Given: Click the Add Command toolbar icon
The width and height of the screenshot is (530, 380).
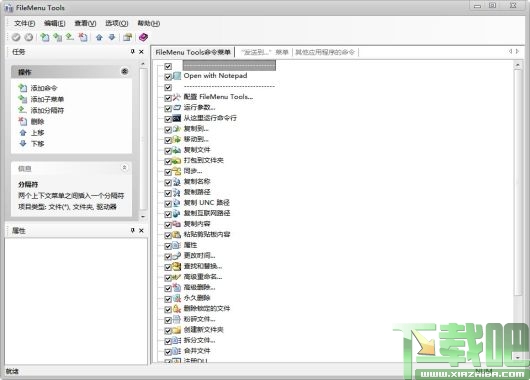Looking at the screenshot, I should point(45,37).
